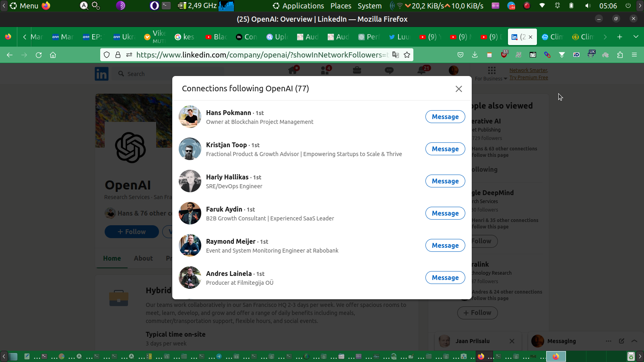
Task: Open LinkedIn messaging speech bubble icon
Action: [x=389, y=70]
